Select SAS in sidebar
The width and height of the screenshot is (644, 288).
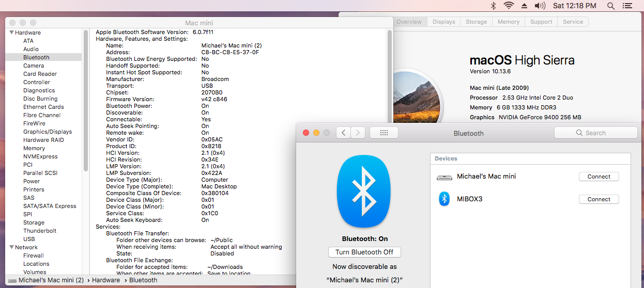29,198
